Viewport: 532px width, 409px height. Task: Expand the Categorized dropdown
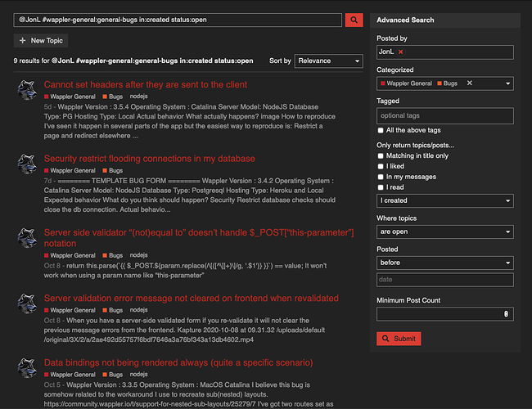pyautogui.click(x=507, y=83)
